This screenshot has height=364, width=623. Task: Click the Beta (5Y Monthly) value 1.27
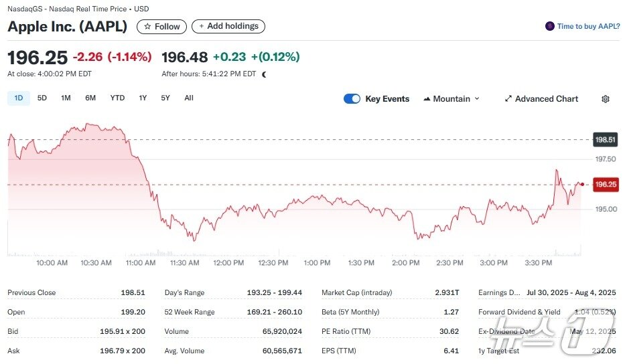452,312
